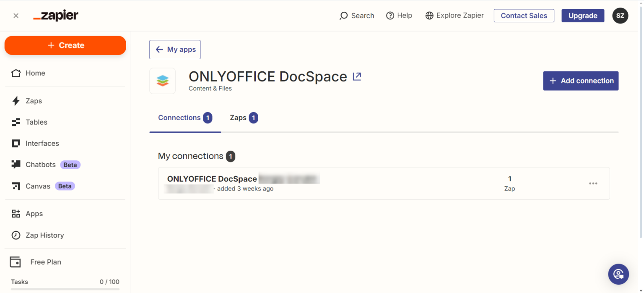Open the chat assistant bubble
The image size is (644, 293).
(x=618, y=274)
